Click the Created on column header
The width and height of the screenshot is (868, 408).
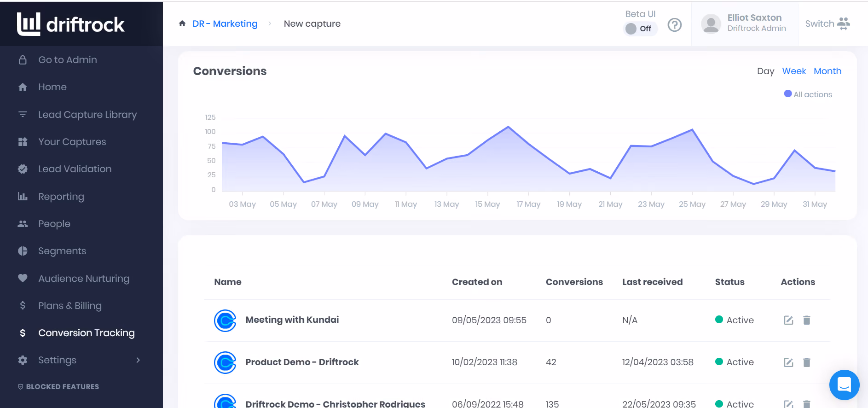coord(477,282)
